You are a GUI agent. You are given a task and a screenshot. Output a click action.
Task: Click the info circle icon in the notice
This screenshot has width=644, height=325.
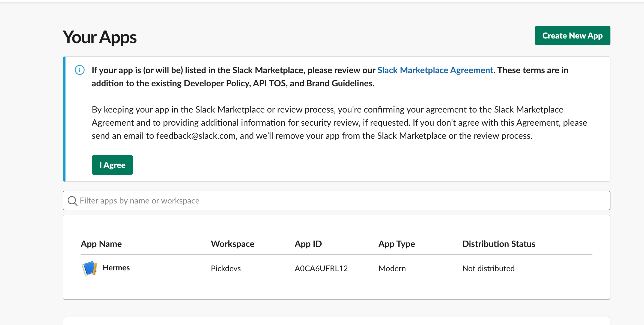pos(80,70)
